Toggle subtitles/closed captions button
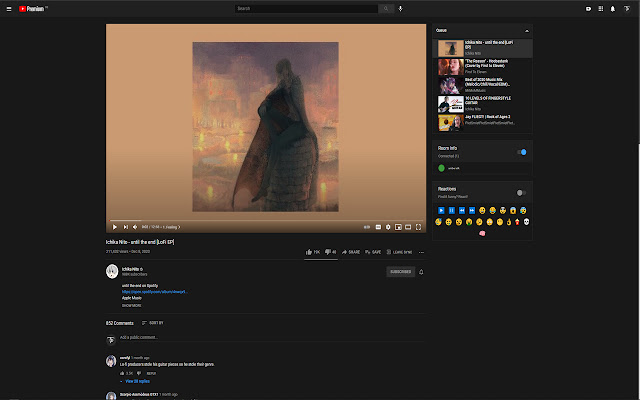Image resolution: width=640 pixels, height=400 pixels. [x=378, y=227]
